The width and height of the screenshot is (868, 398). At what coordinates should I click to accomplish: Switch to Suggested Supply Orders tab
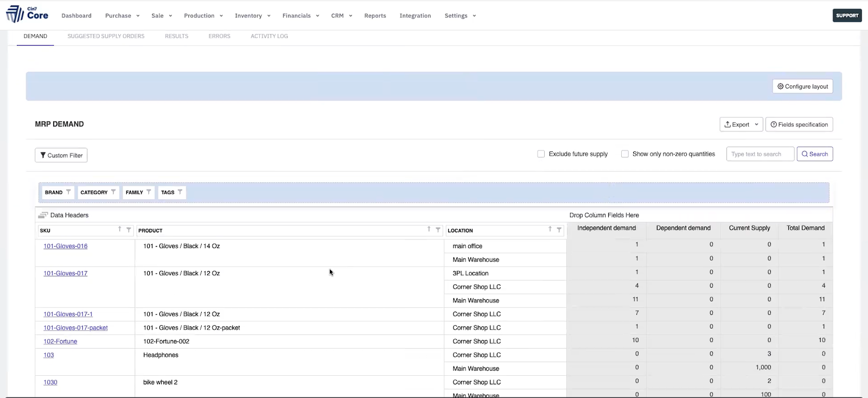(106, 36)
